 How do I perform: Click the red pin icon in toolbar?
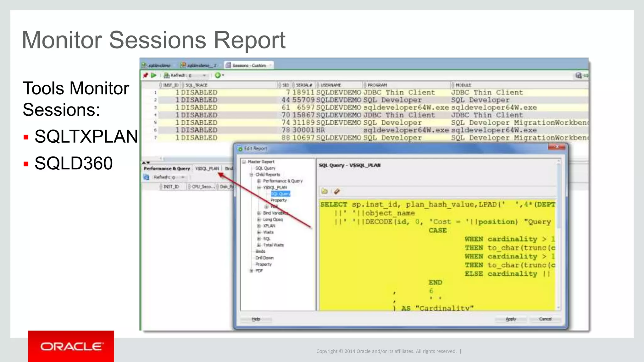[x=145, y=75]
